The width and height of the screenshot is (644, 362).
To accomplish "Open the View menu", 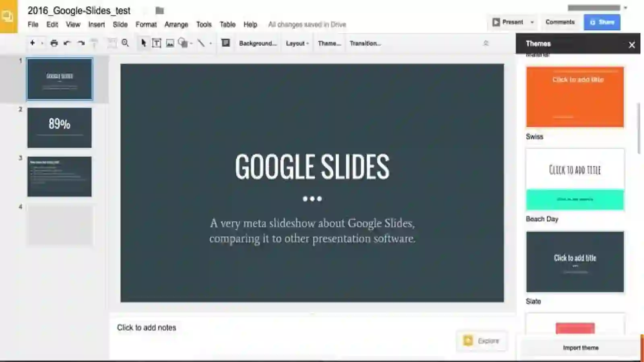I will pyautogui.click(x=73, y=25).
